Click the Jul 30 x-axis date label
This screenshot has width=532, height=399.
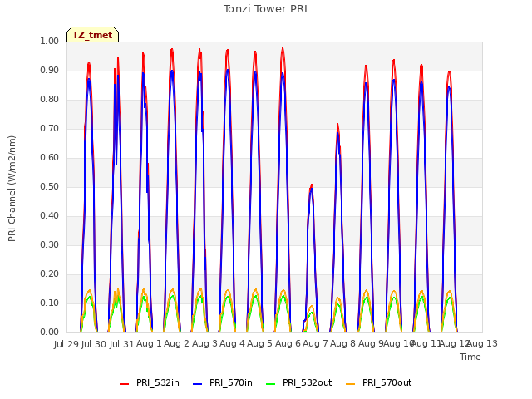click(x=94, y=344)
